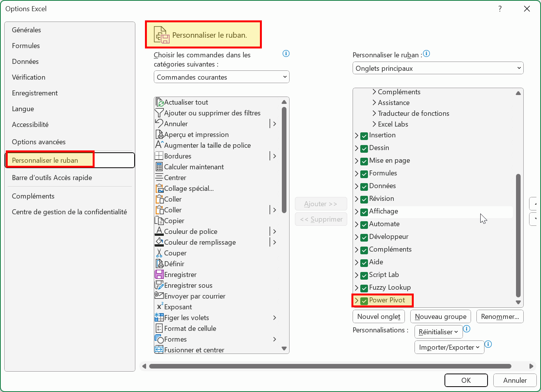Disable the Mise en page checkbox
The image size is (541, 392).
pos(364,161)
